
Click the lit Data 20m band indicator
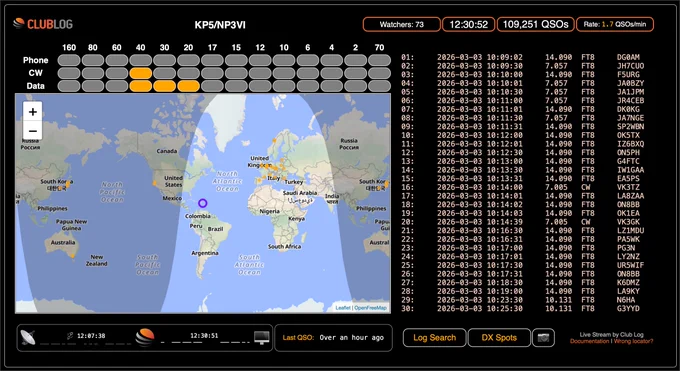click(188, 86)
